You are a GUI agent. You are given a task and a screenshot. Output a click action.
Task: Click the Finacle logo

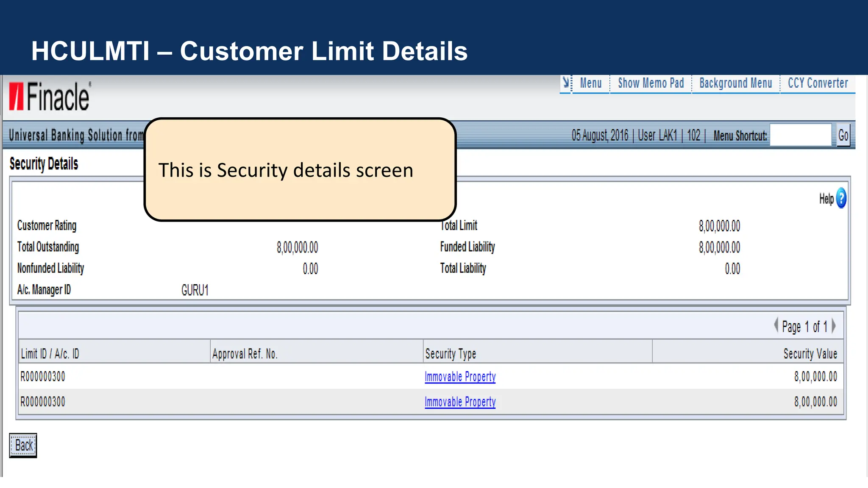point(50,97)
